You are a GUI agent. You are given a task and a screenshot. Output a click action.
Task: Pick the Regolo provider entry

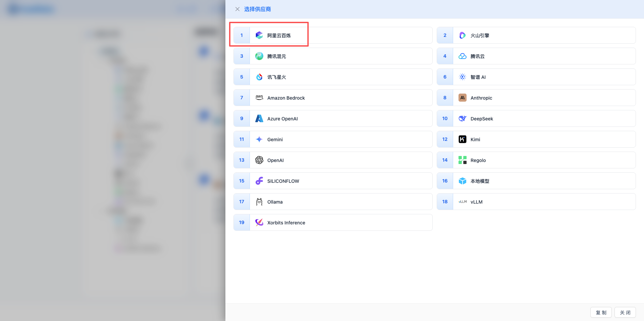point(536,160)
